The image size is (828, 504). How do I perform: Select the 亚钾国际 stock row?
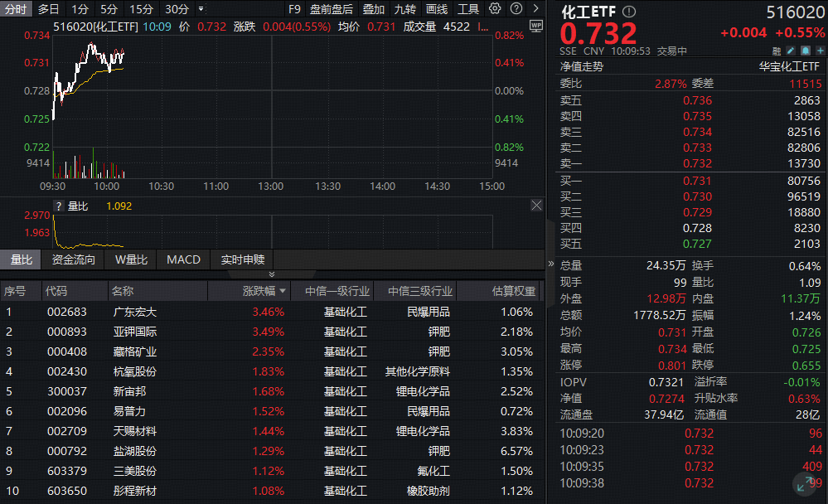point(272,332)
